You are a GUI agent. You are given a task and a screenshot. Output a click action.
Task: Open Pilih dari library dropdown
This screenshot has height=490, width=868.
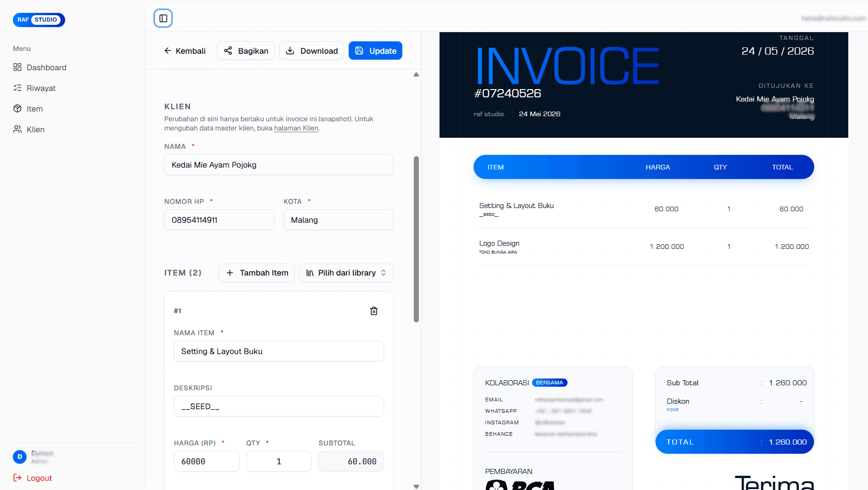[346, 273]
